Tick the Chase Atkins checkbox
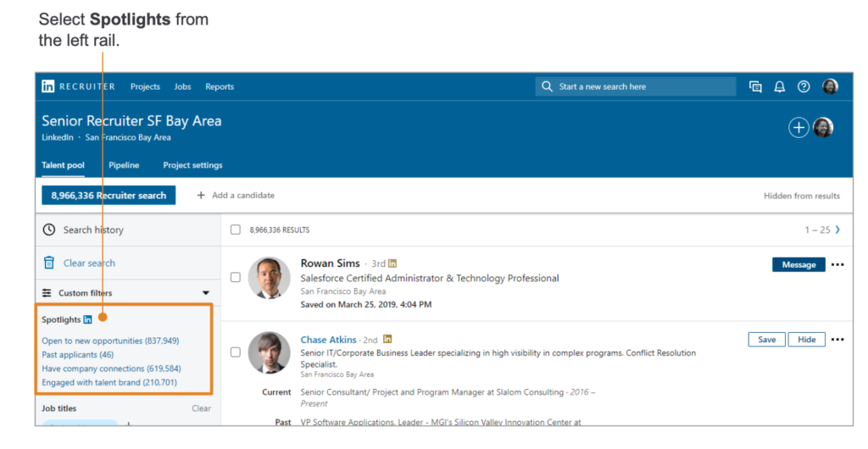Viewport: 868px width, 449px height. pyautogui.click(x=236, y=352)
